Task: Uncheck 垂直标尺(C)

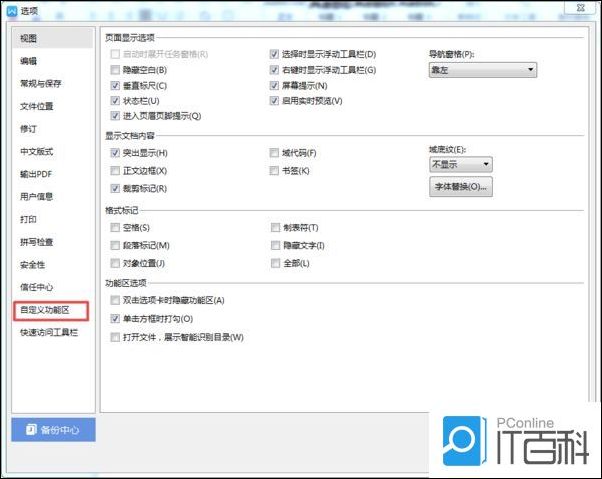Action: tap(115, 86)
